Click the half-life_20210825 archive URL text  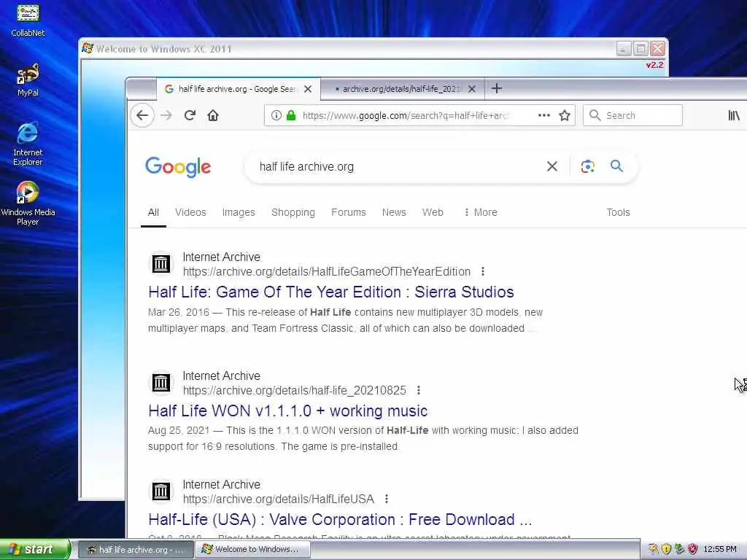295,391
